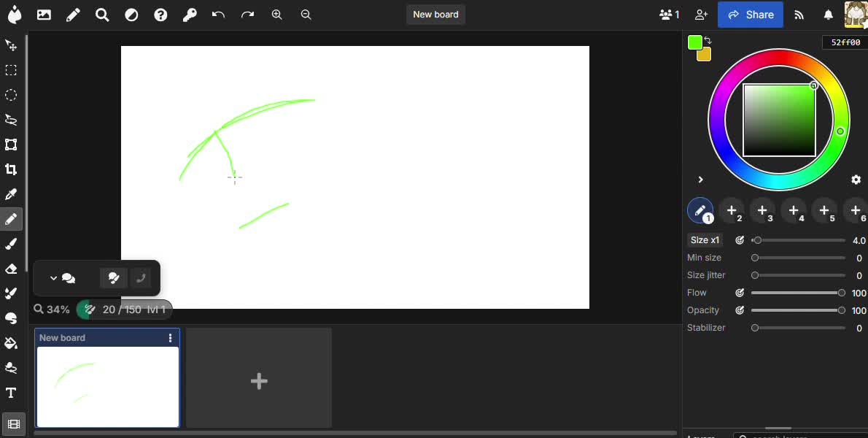Click the hex color field 52ff00

pyautogui.click(x=845, y=42)
